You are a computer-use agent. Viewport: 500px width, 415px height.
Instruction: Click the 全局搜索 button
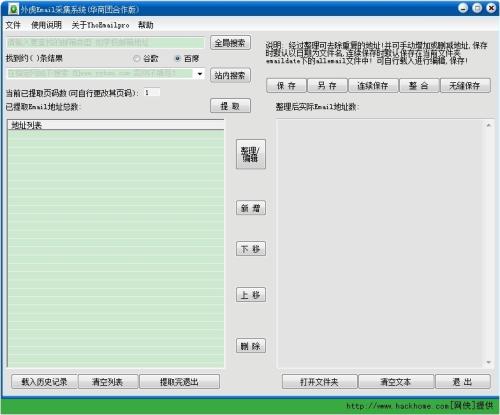[230, 43]
